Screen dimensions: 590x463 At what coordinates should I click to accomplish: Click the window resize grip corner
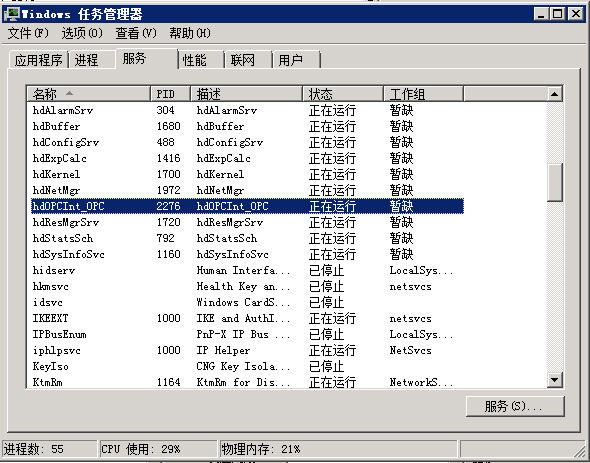pyautogui.click(x=581, y=451)
